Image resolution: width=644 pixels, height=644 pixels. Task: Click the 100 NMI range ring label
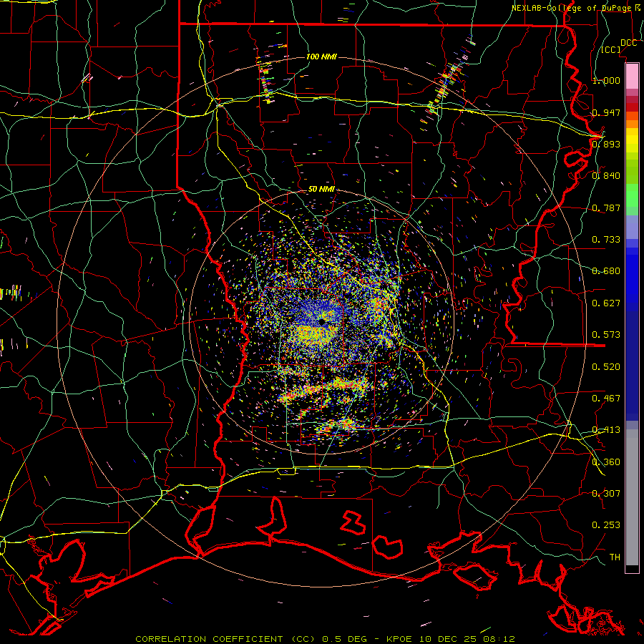click(x=321, y=57)
